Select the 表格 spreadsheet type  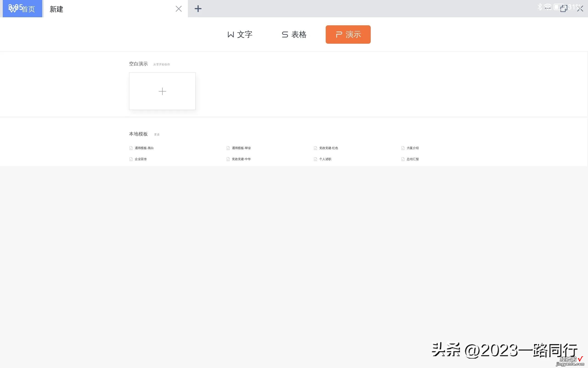[x=294, y=34]
